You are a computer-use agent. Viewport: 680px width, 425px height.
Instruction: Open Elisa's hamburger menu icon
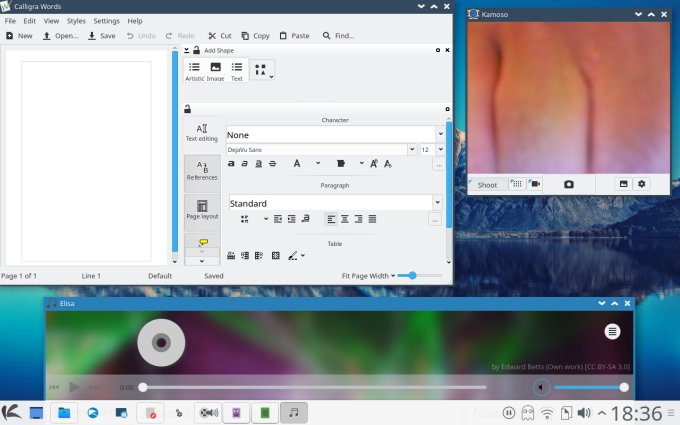613,331
